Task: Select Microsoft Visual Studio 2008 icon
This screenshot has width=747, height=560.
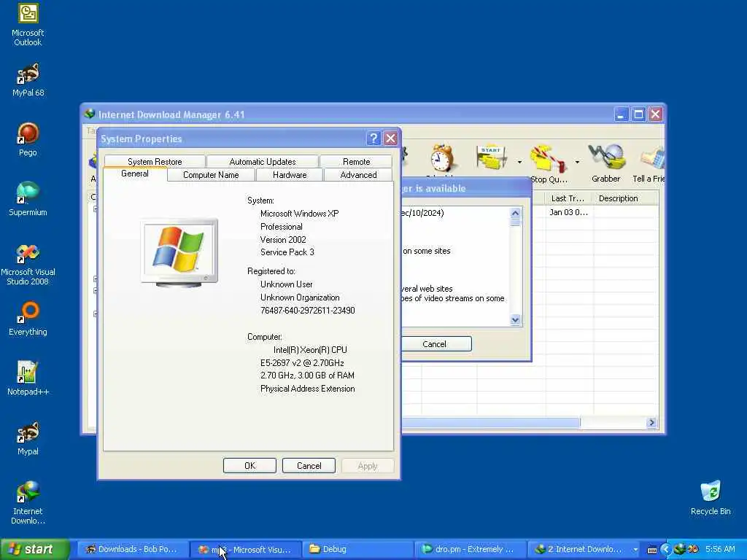Action: pos(28,264)
